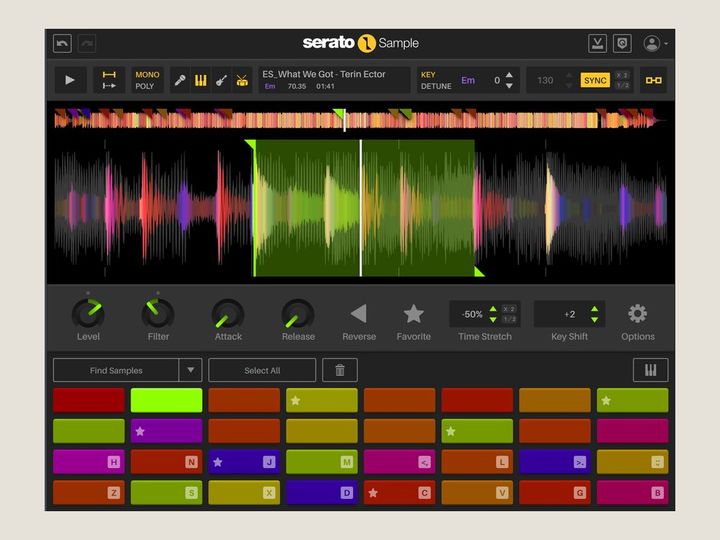Delete with the trash can icon
The height and width of the screenshot is (540, 720).
point(340,370)
